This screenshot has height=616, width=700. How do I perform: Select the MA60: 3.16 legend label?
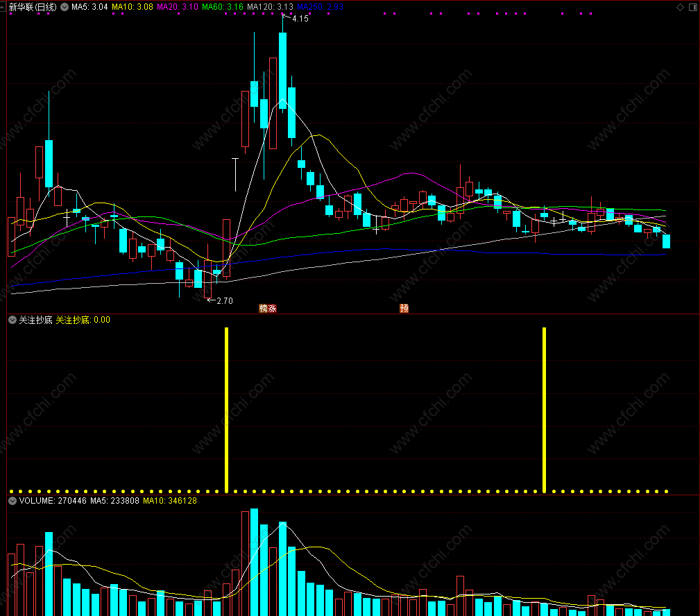point(223,7)
